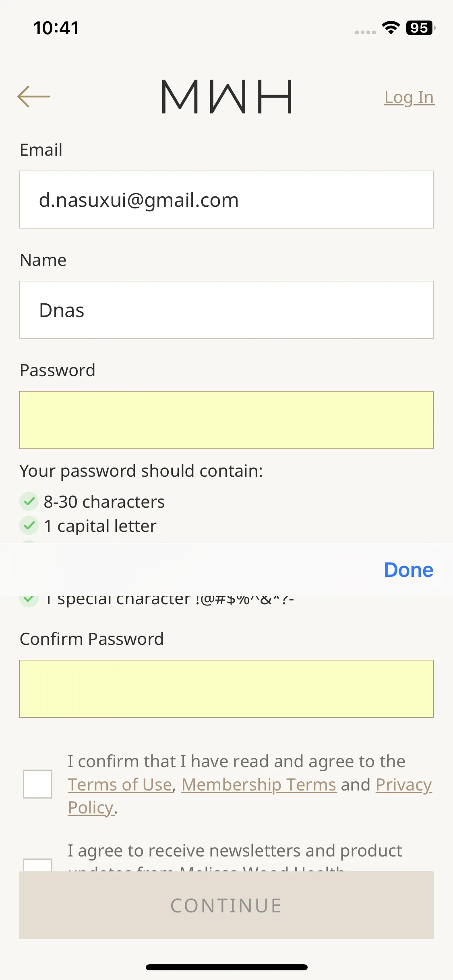453x980 pixels.
Task: Open the Log In link
Action: click(410, 97)
